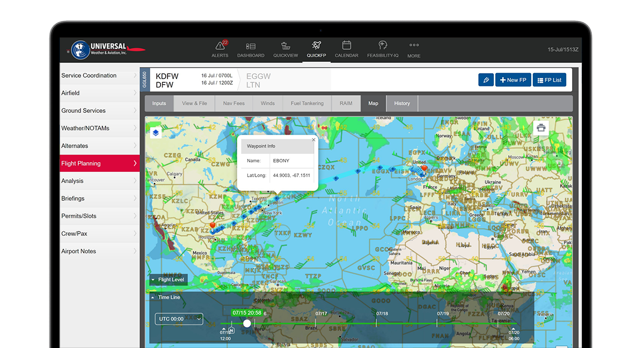The height and width of the screenshot is (348, 644).
Task: Expand the Alternates sidebar item
Action: 99,146
